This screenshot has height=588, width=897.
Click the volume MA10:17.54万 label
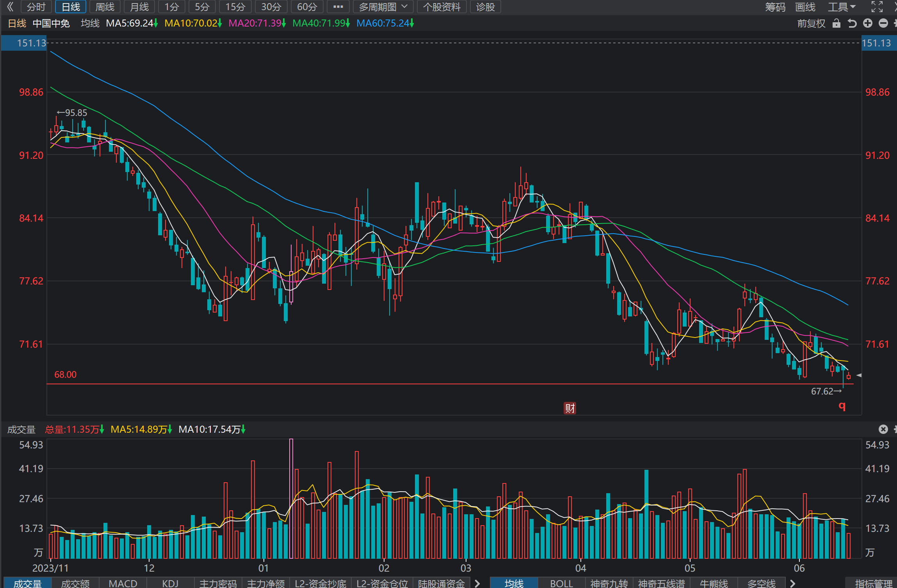212,430
